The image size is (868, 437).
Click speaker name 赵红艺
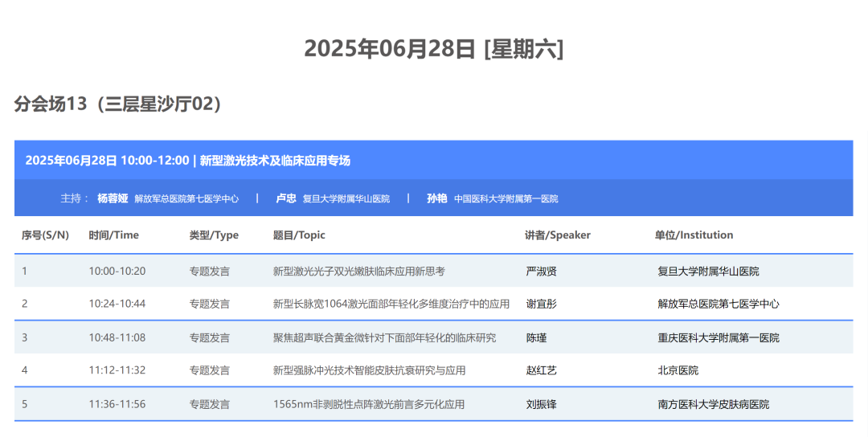click(x=542, y=370)
